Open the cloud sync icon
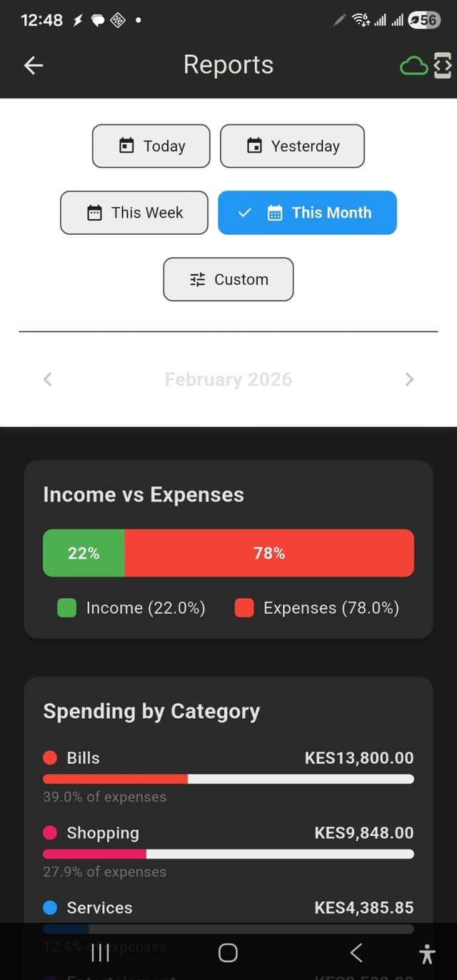Screen dimensions: 457x980 pos(413,65)
